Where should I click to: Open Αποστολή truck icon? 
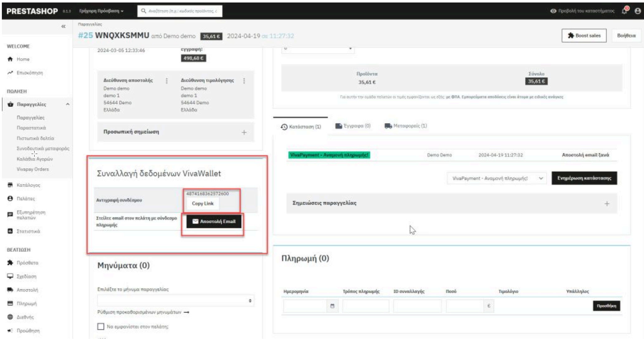tap(10, 290)
